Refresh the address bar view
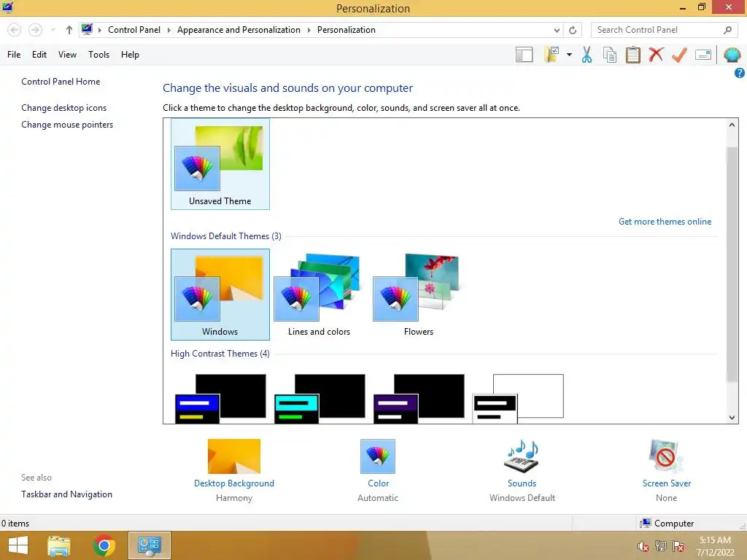 tap(573, 30)
